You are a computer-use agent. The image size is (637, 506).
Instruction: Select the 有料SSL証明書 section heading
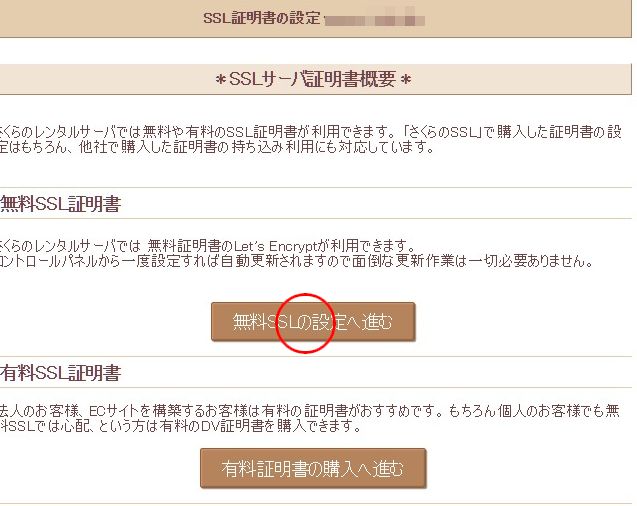61,373
